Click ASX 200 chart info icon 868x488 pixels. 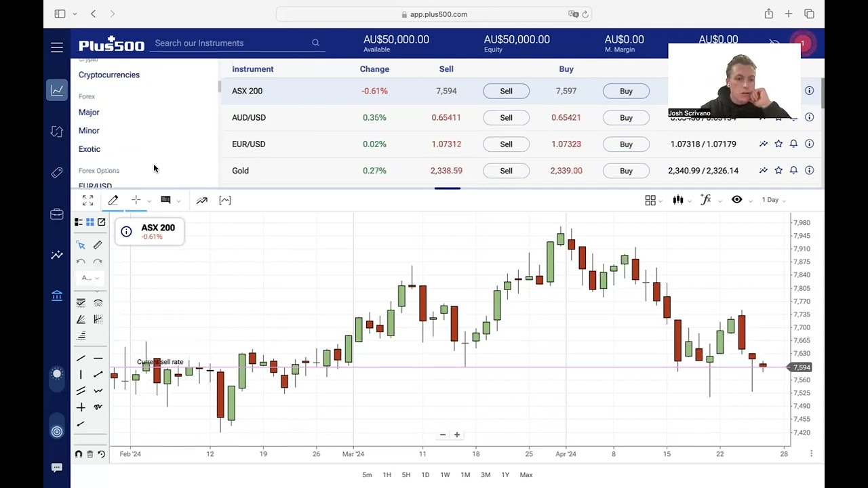(126, 232)
